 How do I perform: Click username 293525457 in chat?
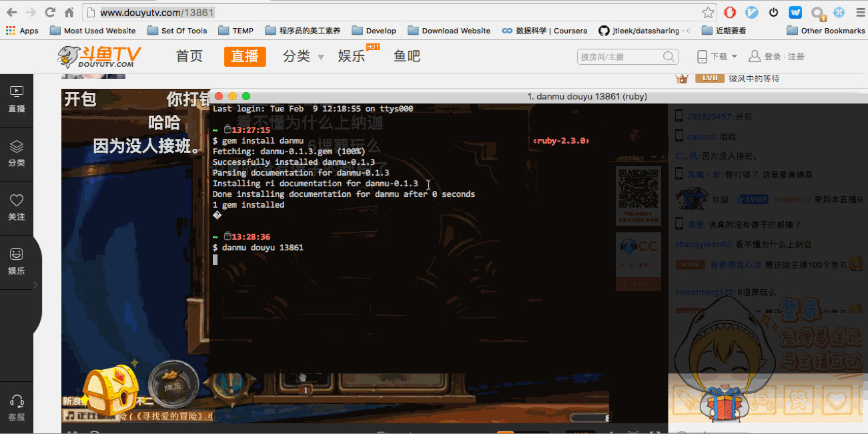710,116
